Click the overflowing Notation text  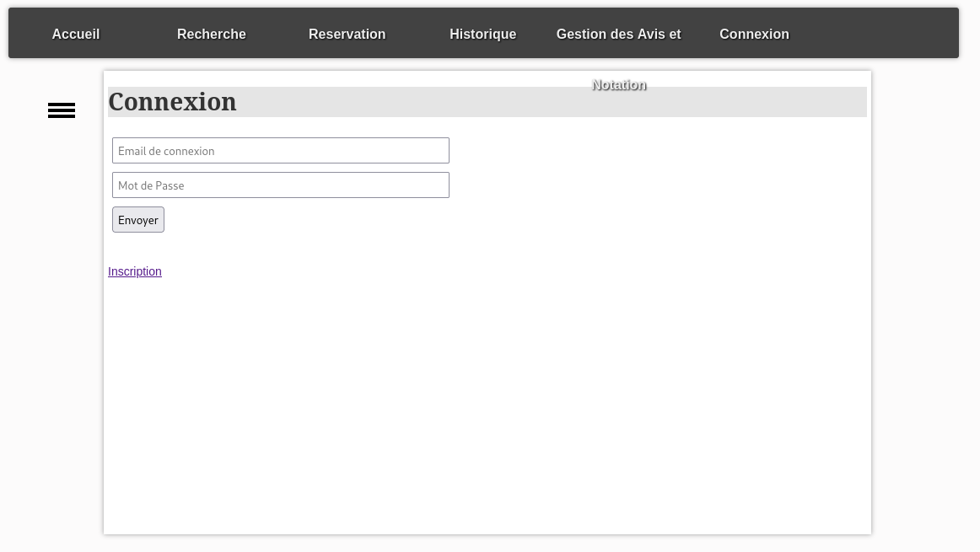click(x=619, y=85)
